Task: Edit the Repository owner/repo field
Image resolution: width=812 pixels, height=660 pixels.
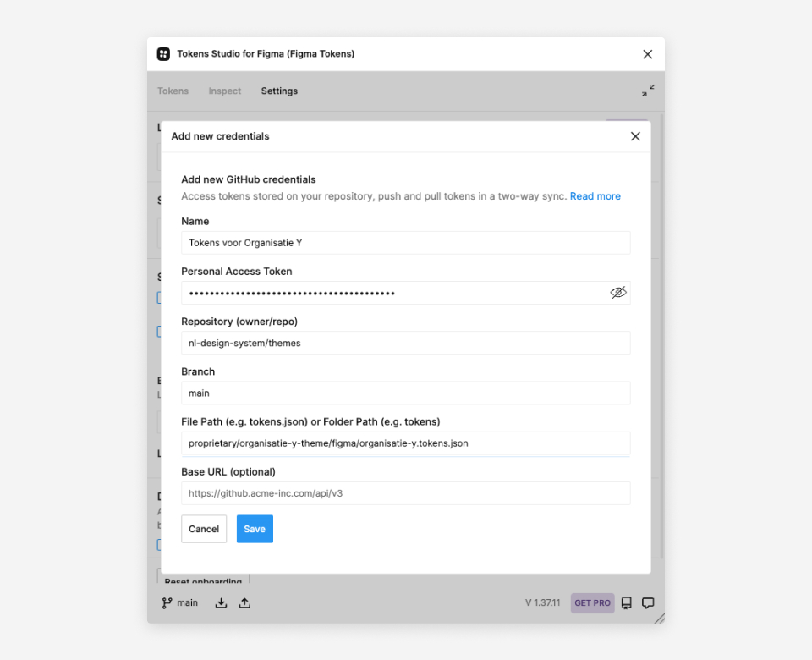Action: 405,343
